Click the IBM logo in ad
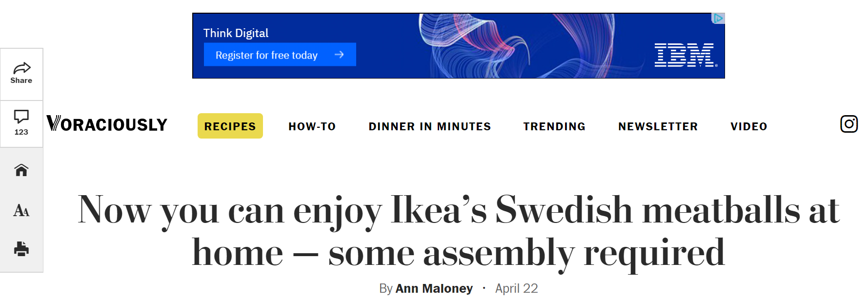This screenshot has height=302, width=868. click(686, 55)
